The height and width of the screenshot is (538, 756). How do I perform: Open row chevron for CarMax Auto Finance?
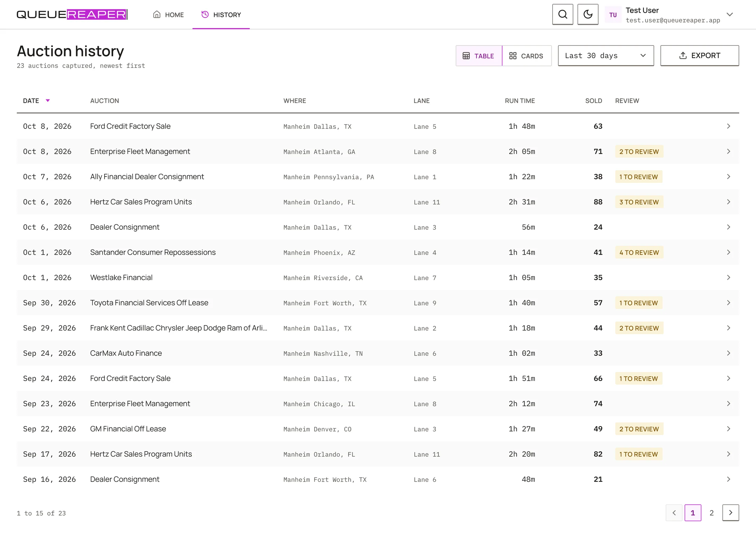click(x=729, y=353)
